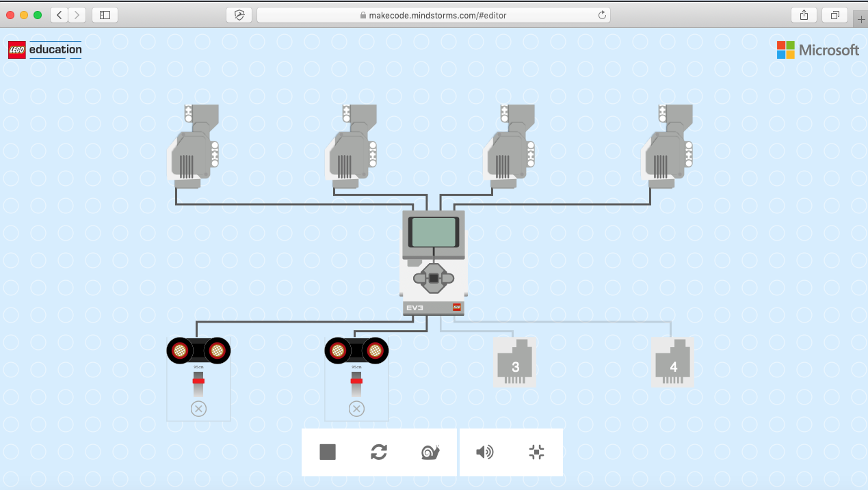This screenshot has width=868, height=490.
Task: Open the Safari share menu
Action: 804,14
